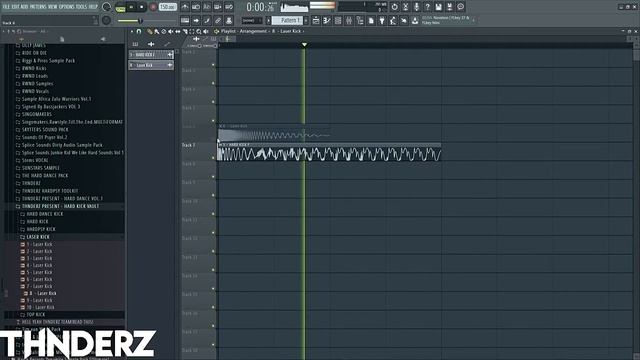
Task: Adjust the main pitch knob
Action: [x=106, y=20]
